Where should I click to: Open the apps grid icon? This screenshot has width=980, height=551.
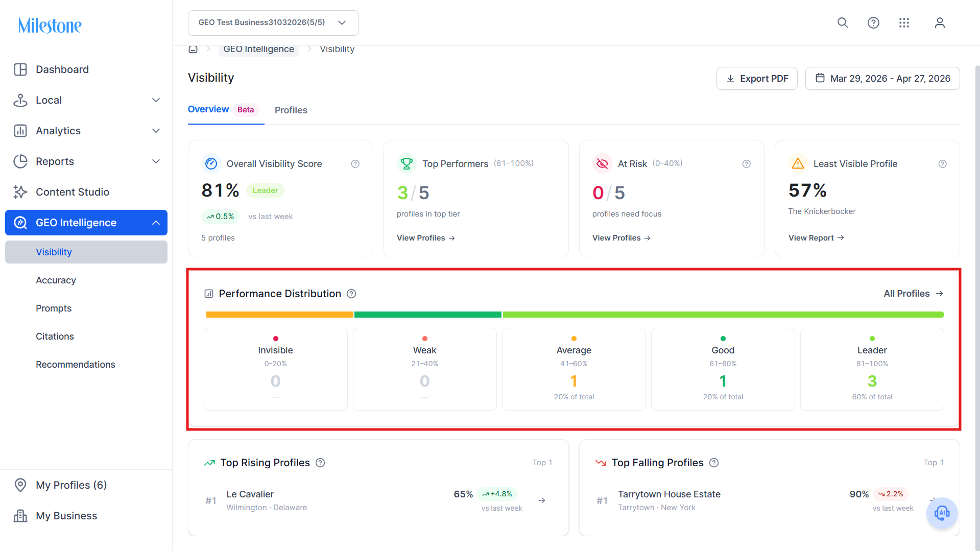point(904,23)
